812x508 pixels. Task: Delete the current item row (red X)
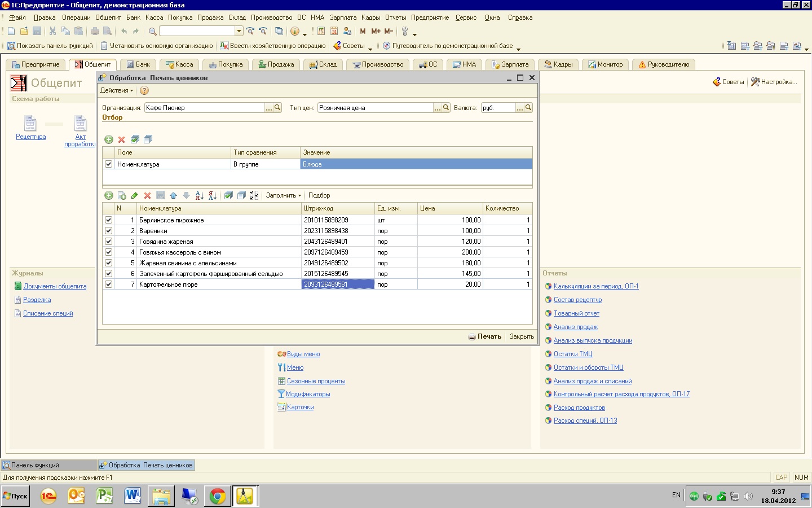pos(147,195)
